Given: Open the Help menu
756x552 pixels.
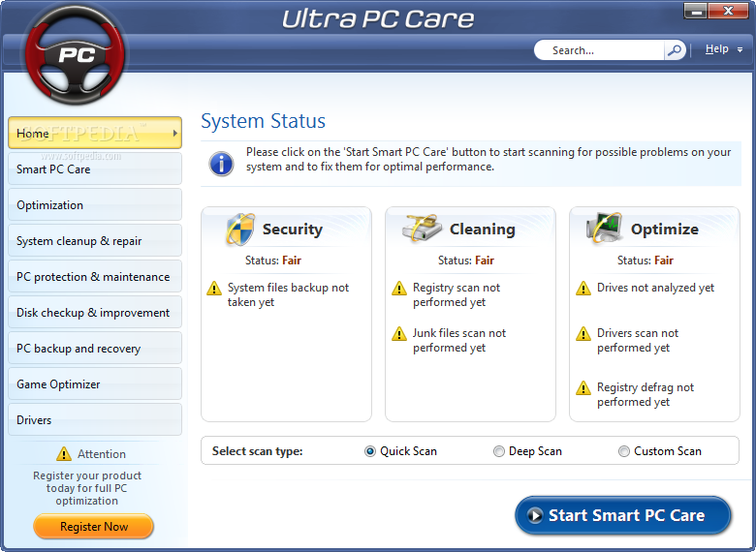Looking at the screenshot, I should 717,49.
